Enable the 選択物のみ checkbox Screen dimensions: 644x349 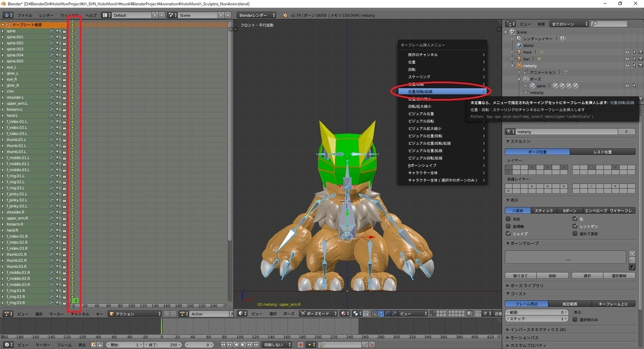tap(575, 319)
